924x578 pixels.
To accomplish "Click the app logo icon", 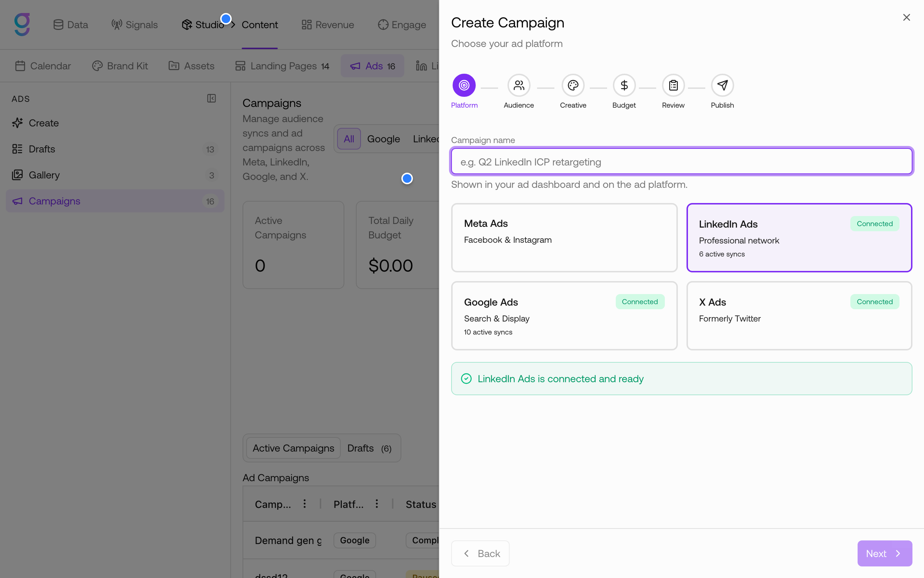I will (22, 25).
